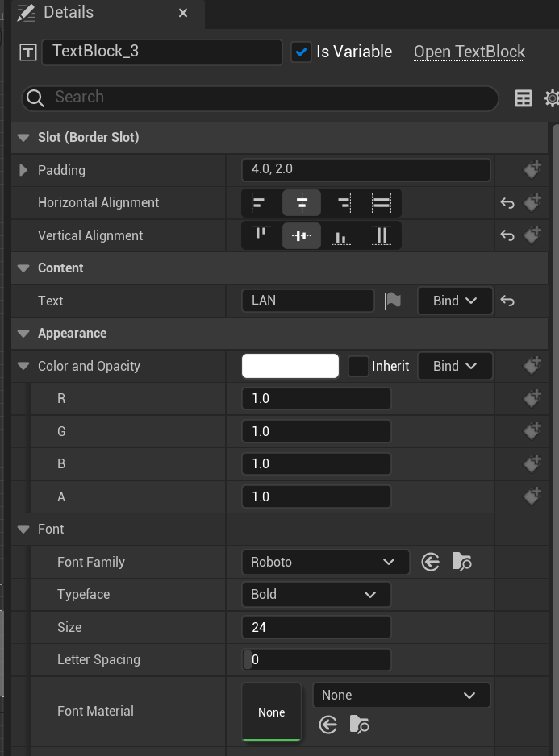Reset Horizontal Alignment to default

[507, 203]
